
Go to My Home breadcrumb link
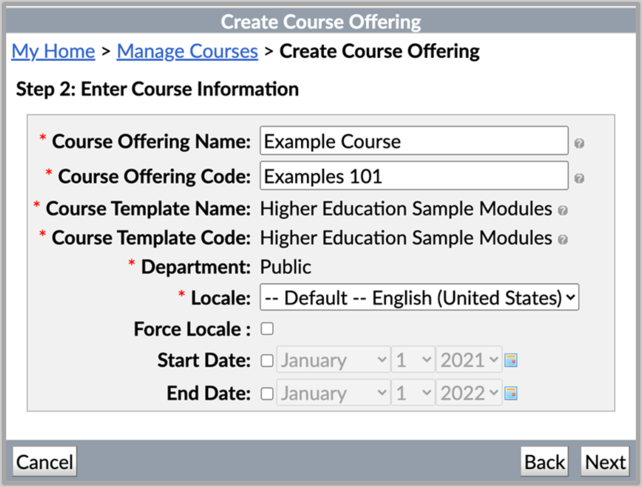(x=53, y=52)
